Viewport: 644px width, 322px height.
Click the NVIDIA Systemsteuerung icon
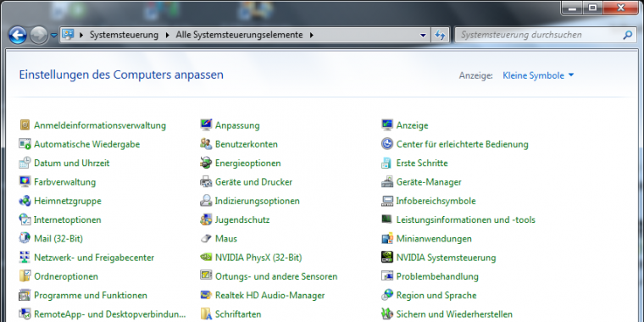point(387,257)
